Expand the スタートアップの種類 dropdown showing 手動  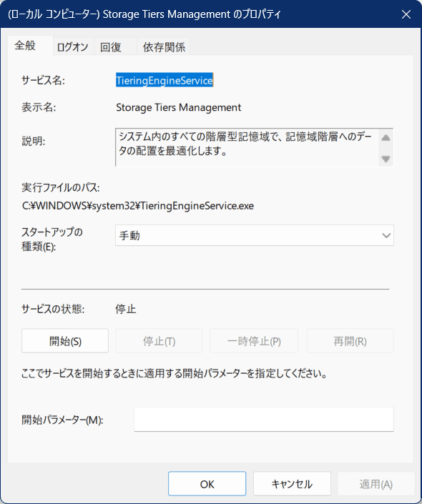click(255, 235)
